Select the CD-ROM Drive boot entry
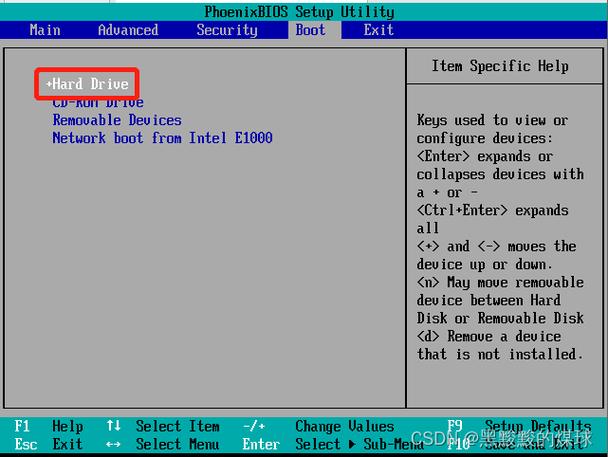The height and width of the screenshot is (457, 608). click(98, 102)
